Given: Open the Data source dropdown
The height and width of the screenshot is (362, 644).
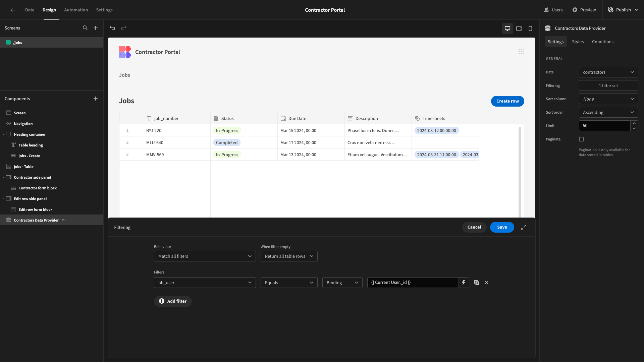Looking at the screenshot, I should (608, 72).
